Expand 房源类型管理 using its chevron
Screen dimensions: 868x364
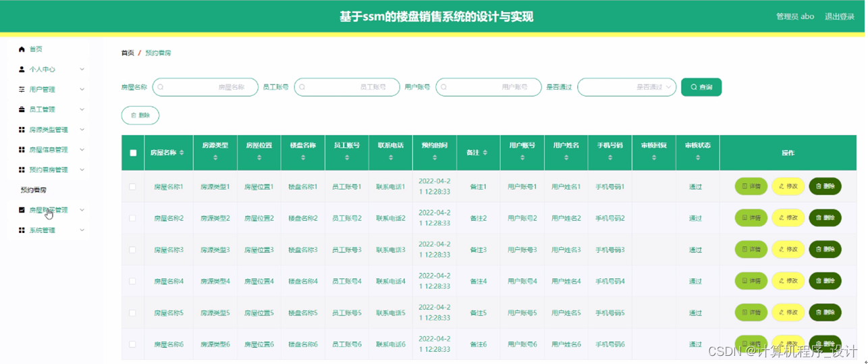pos(82,130)
